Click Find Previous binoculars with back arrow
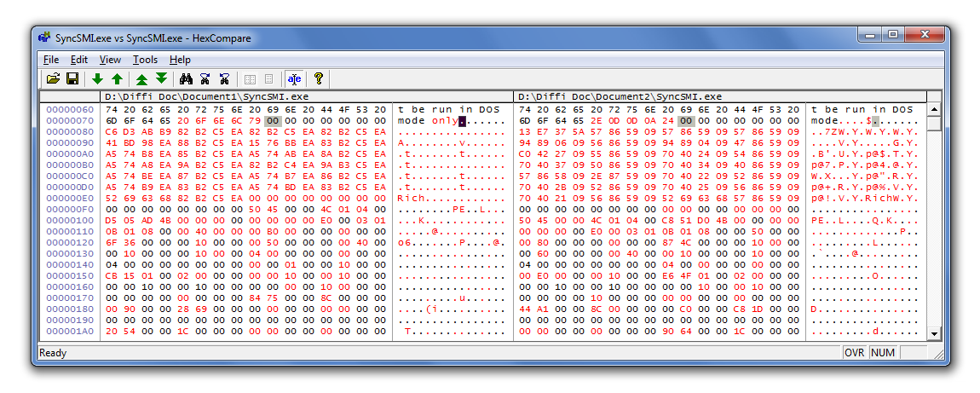 [x=224, y=78]
